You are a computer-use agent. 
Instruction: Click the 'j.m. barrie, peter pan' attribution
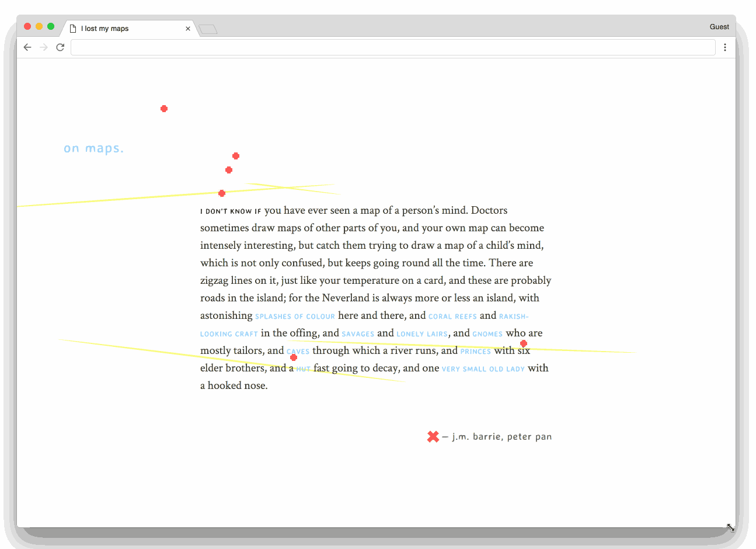tap(502, 437)
